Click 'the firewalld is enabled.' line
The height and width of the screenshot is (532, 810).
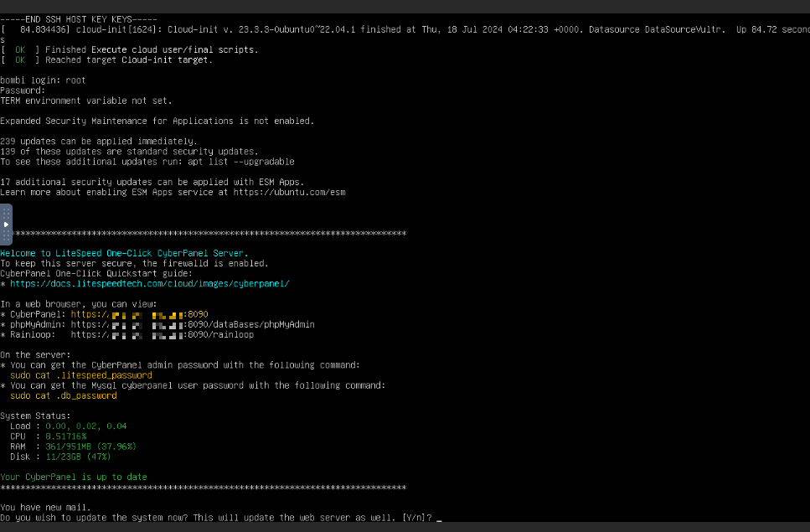(134, 263)
